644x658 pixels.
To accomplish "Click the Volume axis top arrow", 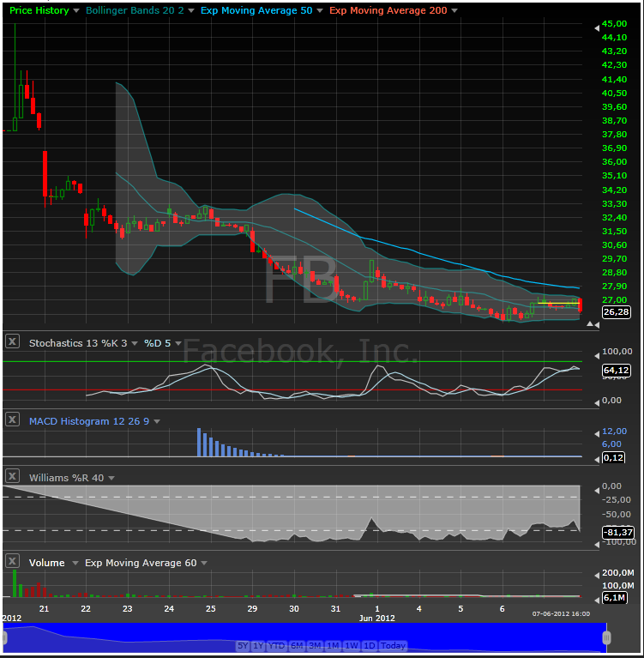I will point(597,576).
